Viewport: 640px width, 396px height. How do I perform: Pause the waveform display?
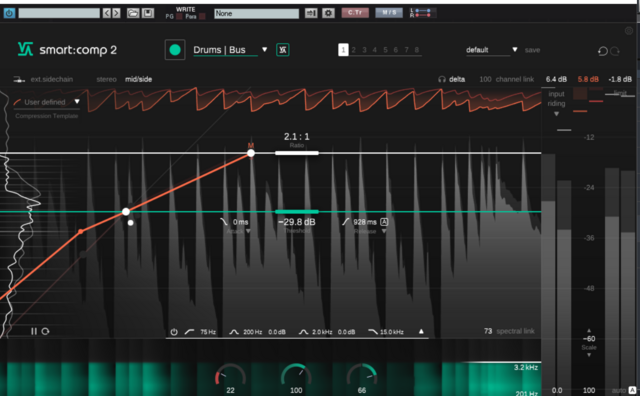coord(34,331)
